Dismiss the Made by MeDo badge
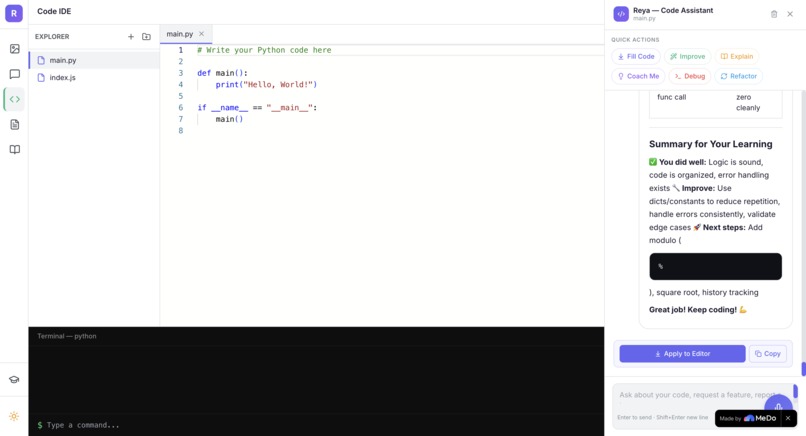The height and width of the screenshot is (436, 806). pos(788,419)
